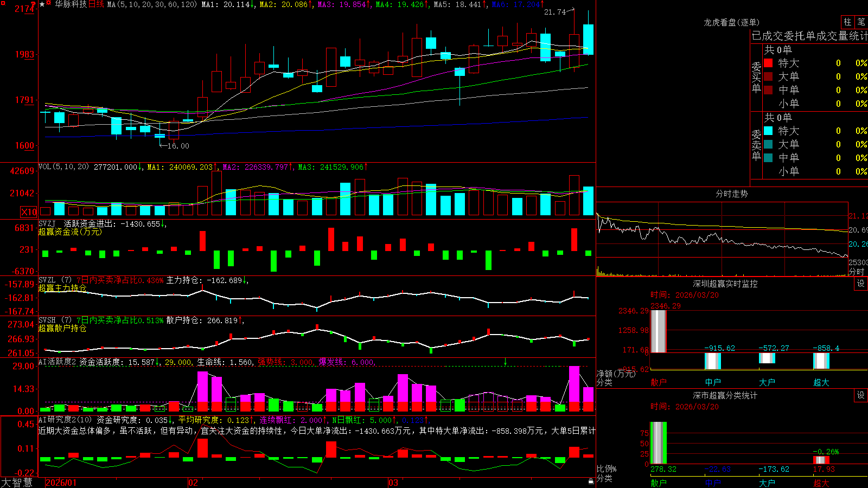The width and height of the screenshot is (868, 488).
Task: Click the 时间: 2026/03/20 in 深圳超赢实时监控
Action: pos(685,295)
